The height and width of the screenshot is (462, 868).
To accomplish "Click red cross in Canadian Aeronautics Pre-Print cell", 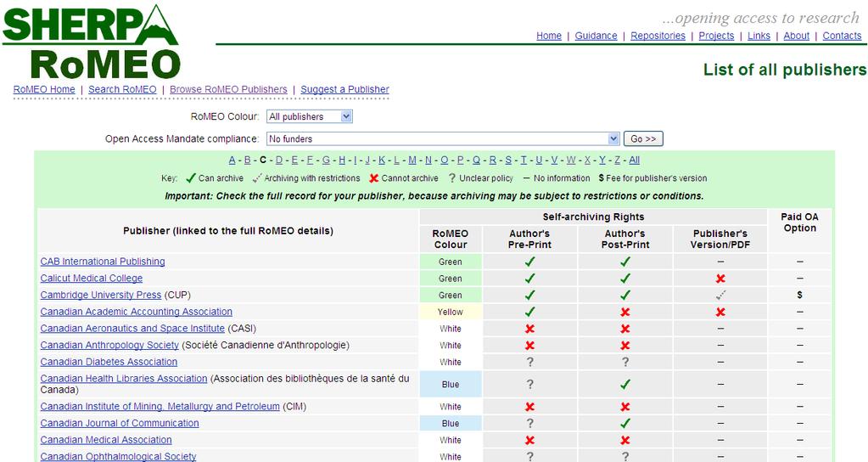I will [x=529, y=329].
